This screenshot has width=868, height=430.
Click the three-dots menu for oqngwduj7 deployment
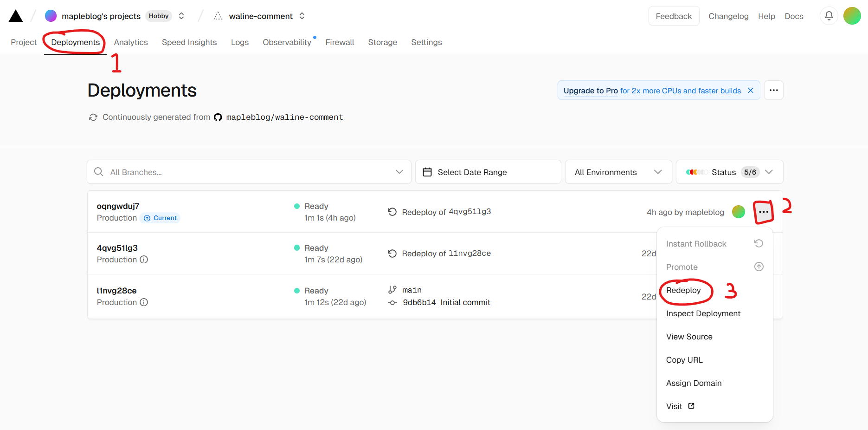coord(763,212)
